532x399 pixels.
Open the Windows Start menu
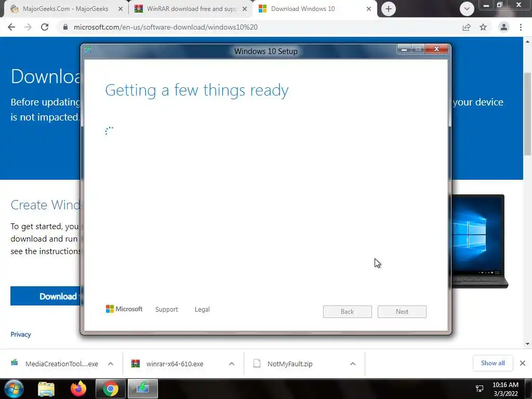click(14, 389)
